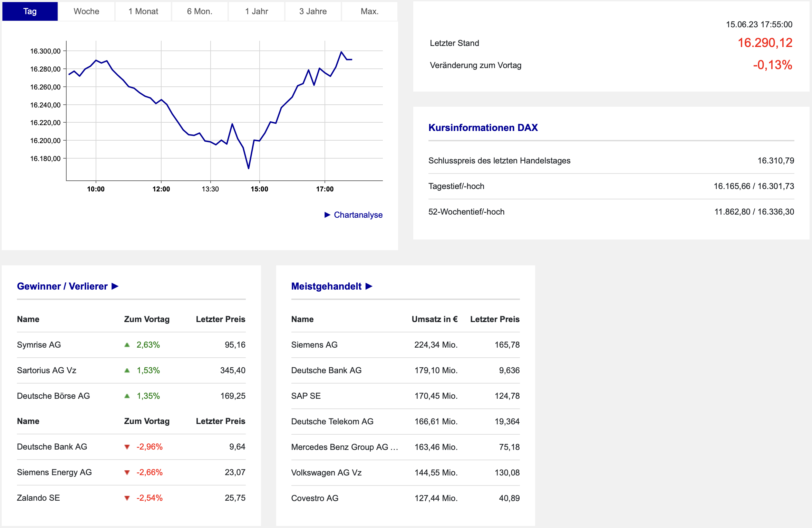The height and width of the screenshot is (528, 812).
Task: Select the 3 Jahre tab
Action: coord(313,11)
